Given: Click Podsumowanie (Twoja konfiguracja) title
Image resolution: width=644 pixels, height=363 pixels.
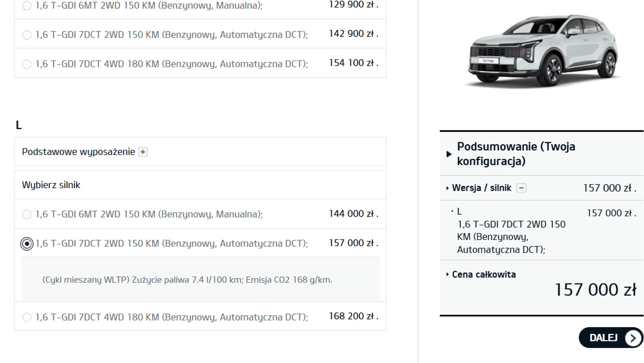Looking at the screenshot, I should (x=516, y=154).
